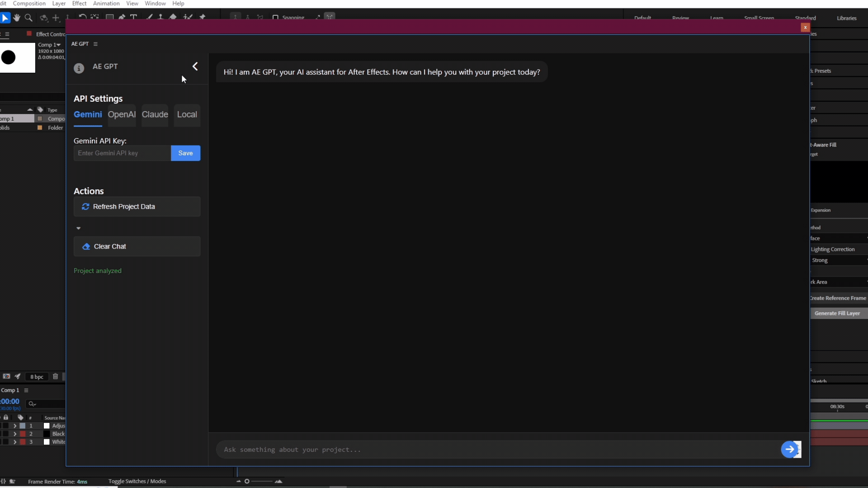This screenshot has width=868, height=488.
Task: Switch to the Claude API tab
Action: tap(155, 115)
